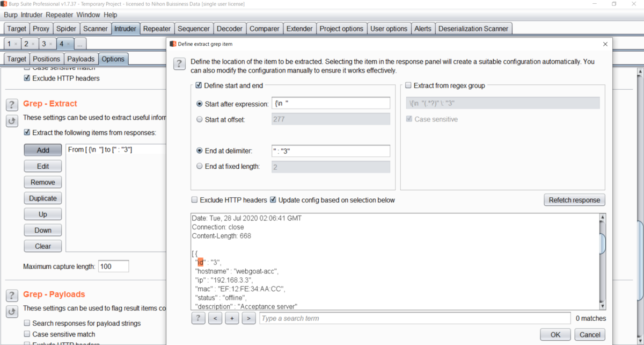
Task: Select extract list row From [ {\n "]
Action: click(115, 149)
